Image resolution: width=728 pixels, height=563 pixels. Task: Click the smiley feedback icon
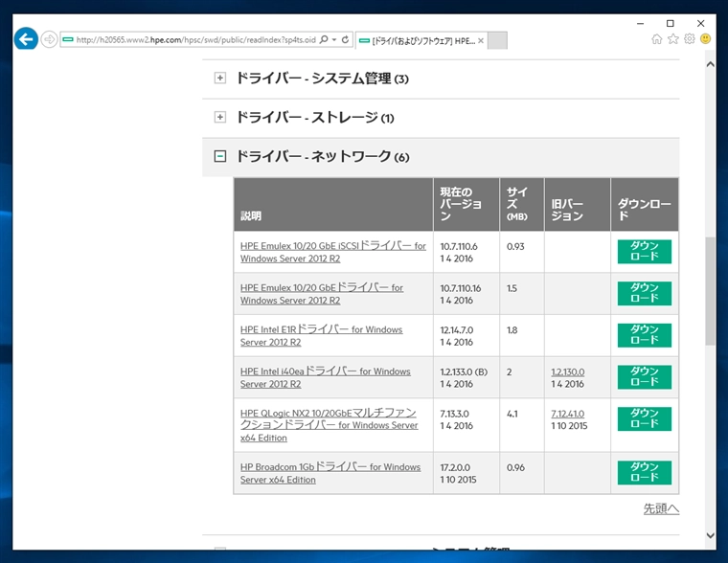(x=705, y=39)
